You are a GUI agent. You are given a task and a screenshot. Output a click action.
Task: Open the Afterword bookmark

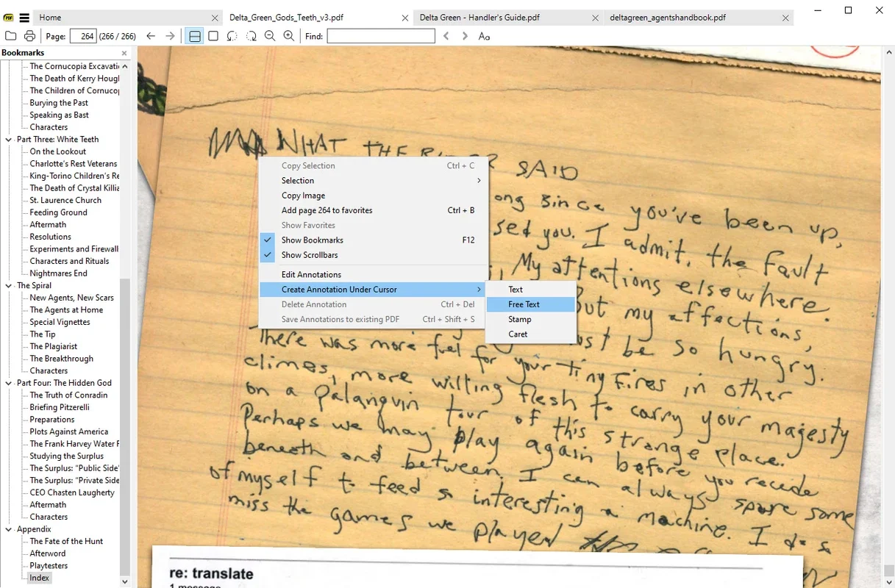coord(48,553)
